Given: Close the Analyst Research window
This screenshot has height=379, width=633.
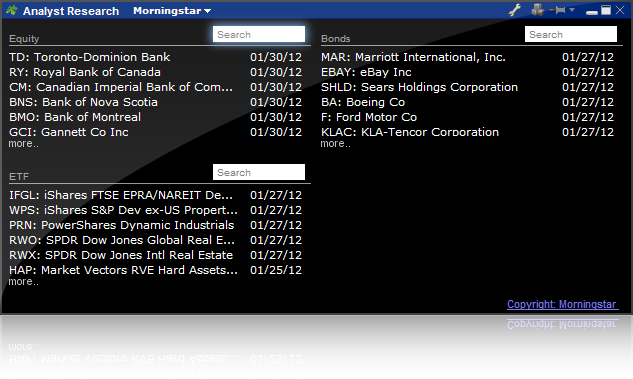Looking at the screenshot, I should (620, 10).
